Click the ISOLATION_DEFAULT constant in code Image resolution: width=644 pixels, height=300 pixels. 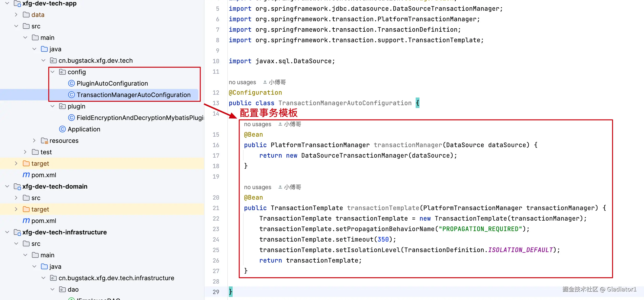pos(520,250)
